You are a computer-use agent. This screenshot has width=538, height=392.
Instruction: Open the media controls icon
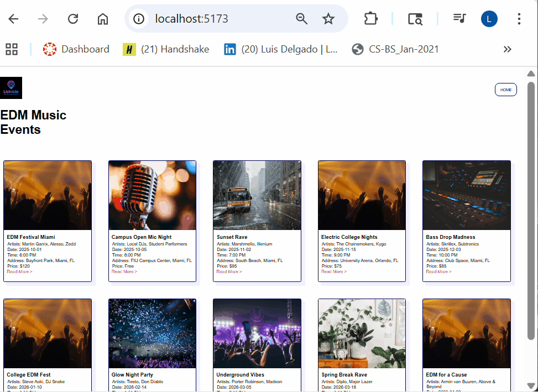pos(459,18)
